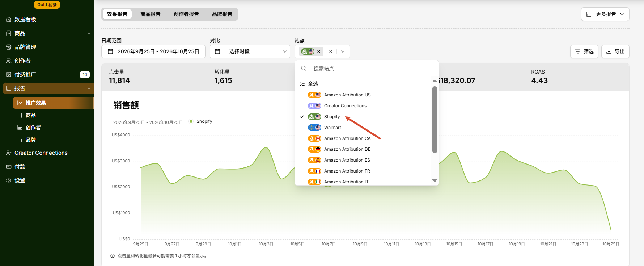644x266 pixels.
Task: Click the 创作者 people icon in the sidebar
Action: click(x=9, y=61)
